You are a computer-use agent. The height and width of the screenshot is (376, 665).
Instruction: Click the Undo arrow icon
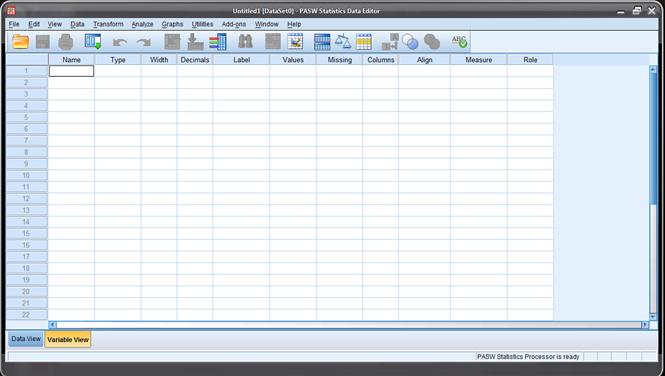click(x=120, y=42)
